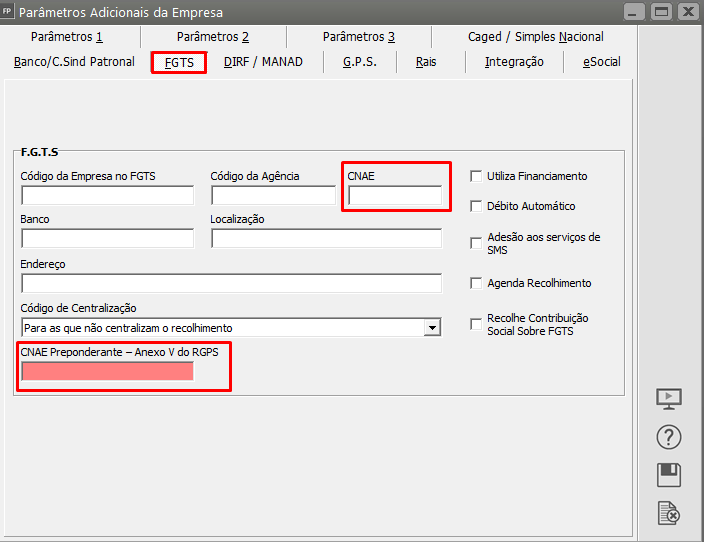The height and width of the screenshot is (542, 704).
Task: Click the cancel document icon at bottom right
Action: tap(669, 513)
